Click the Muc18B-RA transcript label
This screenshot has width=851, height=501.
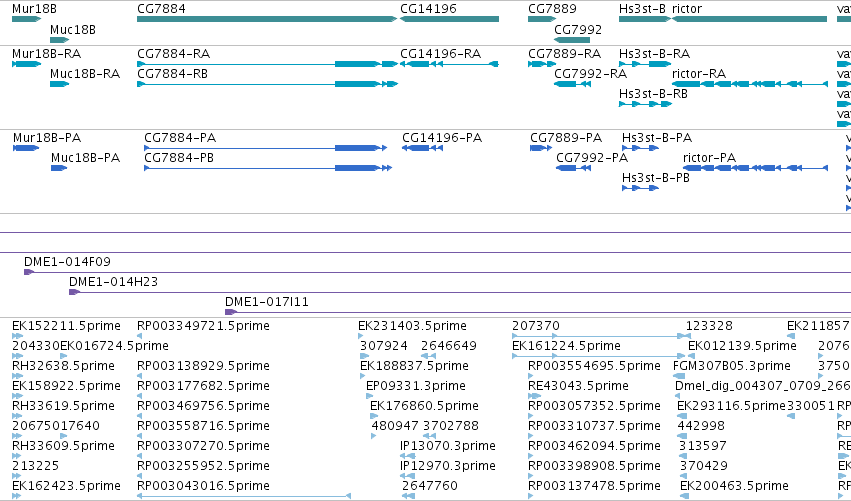(x=85, y=74)
